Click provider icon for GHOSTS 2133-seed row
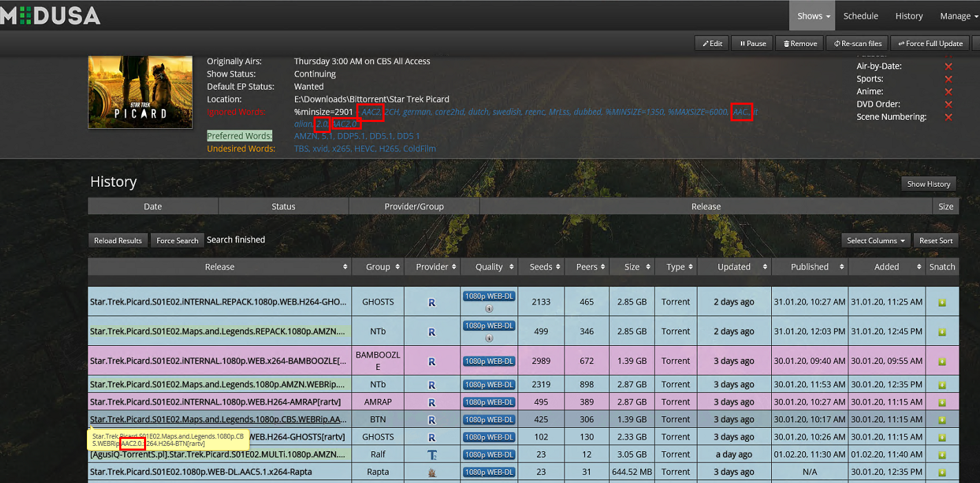This screenshot has height=483, width=980. click(432, 302)
